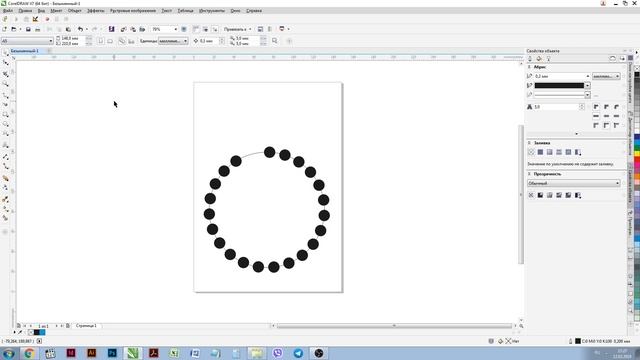Select round corner style for outline
640x360 pixels.
click(606, 107)
